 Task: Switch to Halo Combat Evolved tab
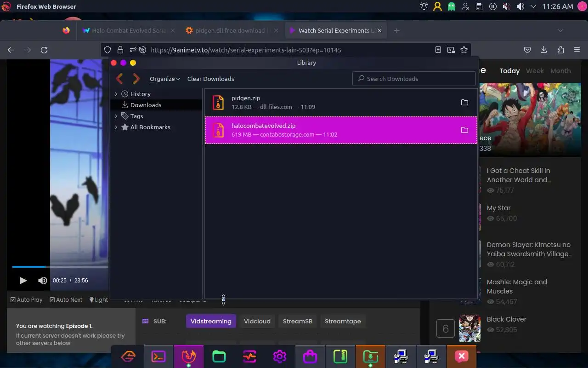pyautogui.click(x=129, y=30)
